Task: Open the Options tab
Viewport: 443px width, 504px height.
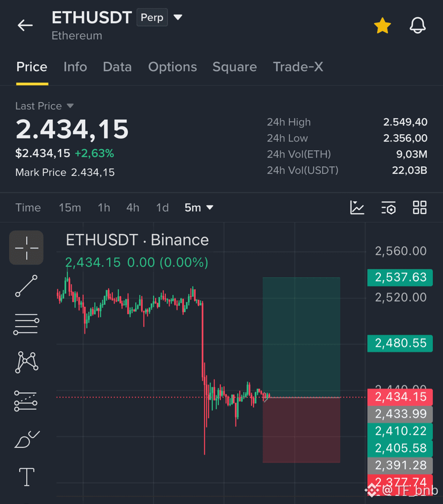Action: click(172, 67)
